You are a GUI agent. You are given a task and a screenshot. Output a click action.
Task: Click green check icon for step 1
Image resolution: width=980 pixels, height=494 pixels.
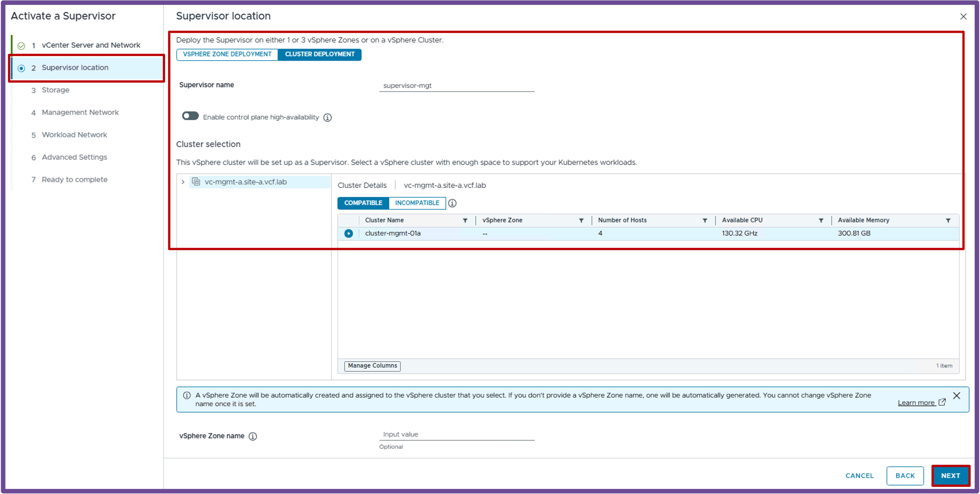(x=21, y=46)
